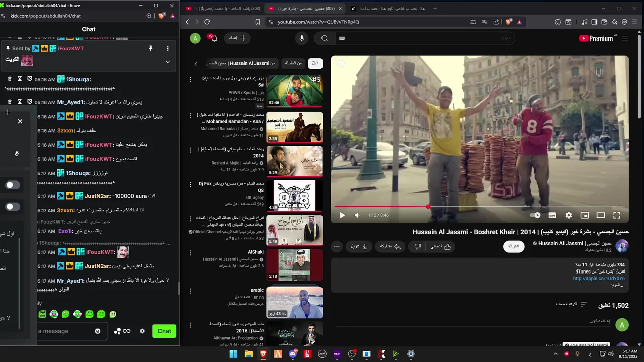Screen dimensions: 644x362
Task: Share the video with مشاركة button
Action: (391, 246)
